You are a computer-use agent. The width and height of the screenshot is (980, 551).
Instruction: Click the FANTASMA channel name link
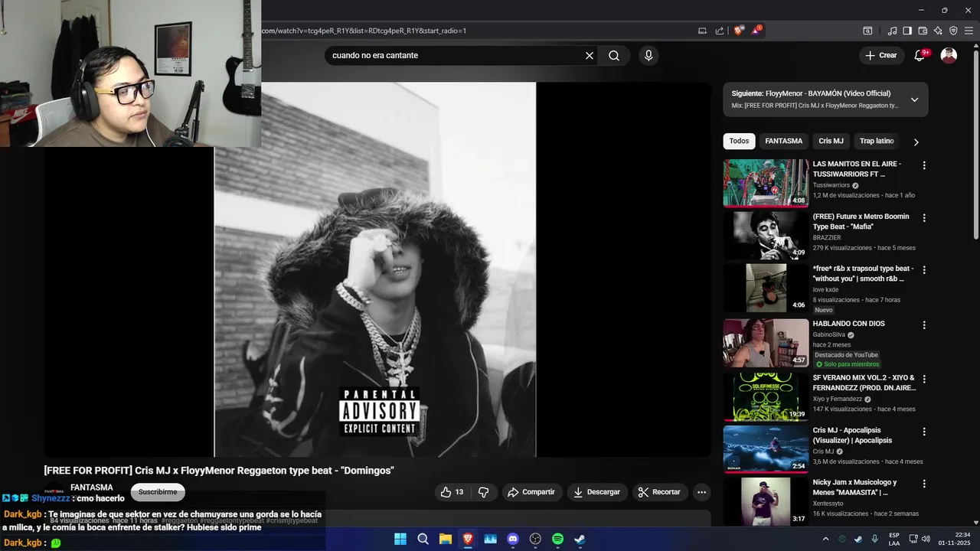click(92, 487)
